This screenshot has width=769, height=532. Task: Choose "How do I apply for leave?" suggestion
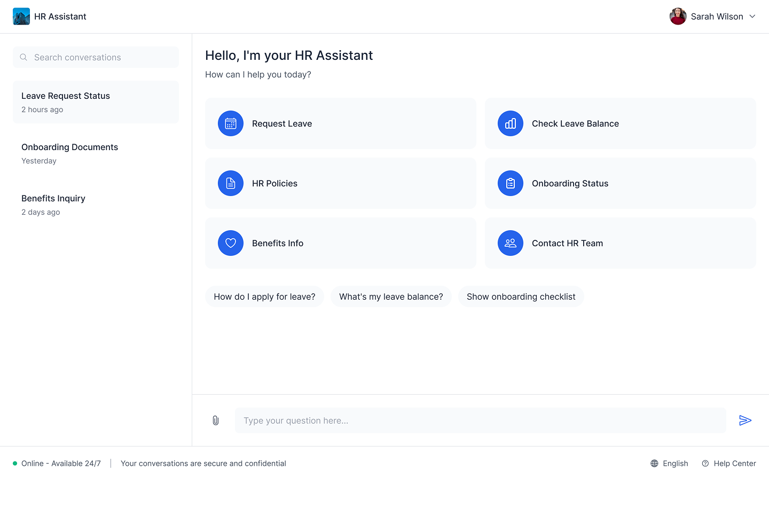pos(264,296)
